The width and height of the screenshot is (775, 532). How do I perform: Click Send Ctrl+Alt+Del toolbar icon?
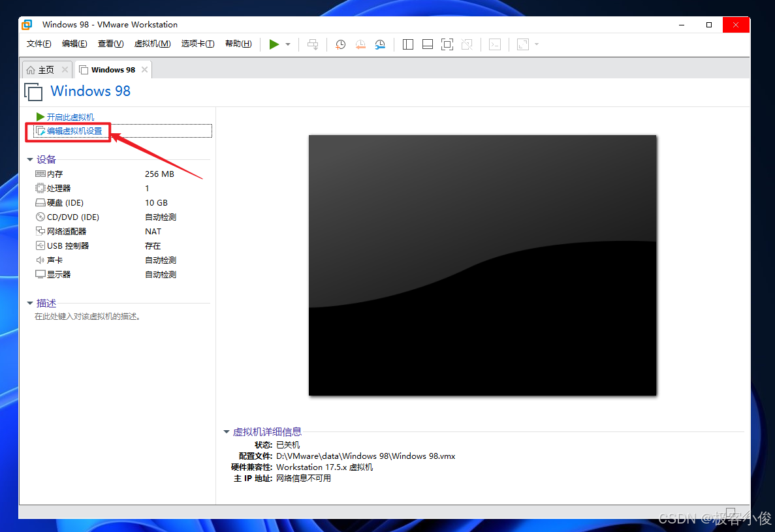point(313,44)
